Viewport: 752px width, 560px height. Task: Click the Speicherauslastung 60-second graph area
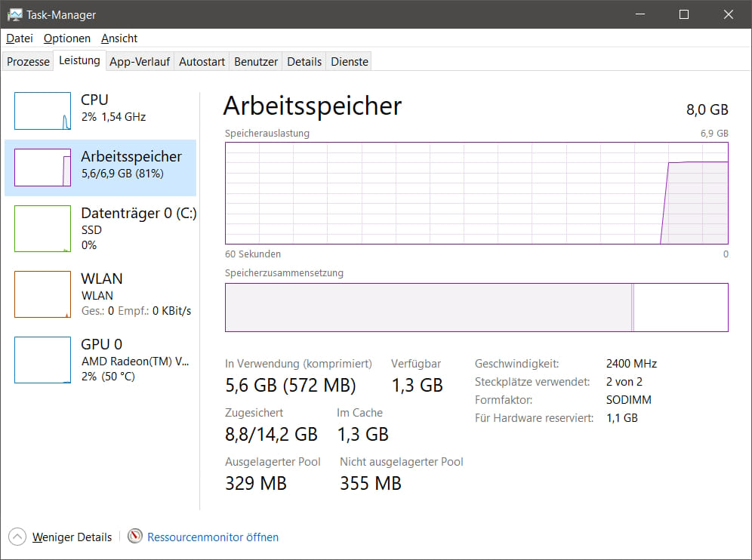[476, 194]
